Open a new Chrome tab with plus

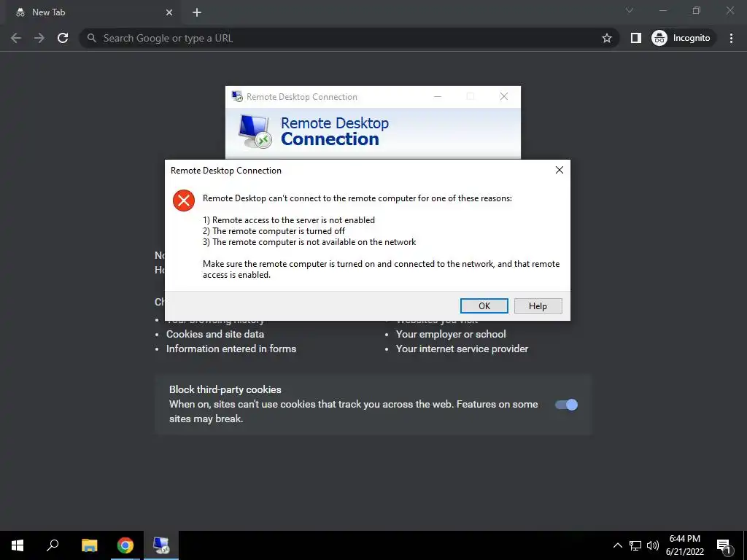point(197,12)
